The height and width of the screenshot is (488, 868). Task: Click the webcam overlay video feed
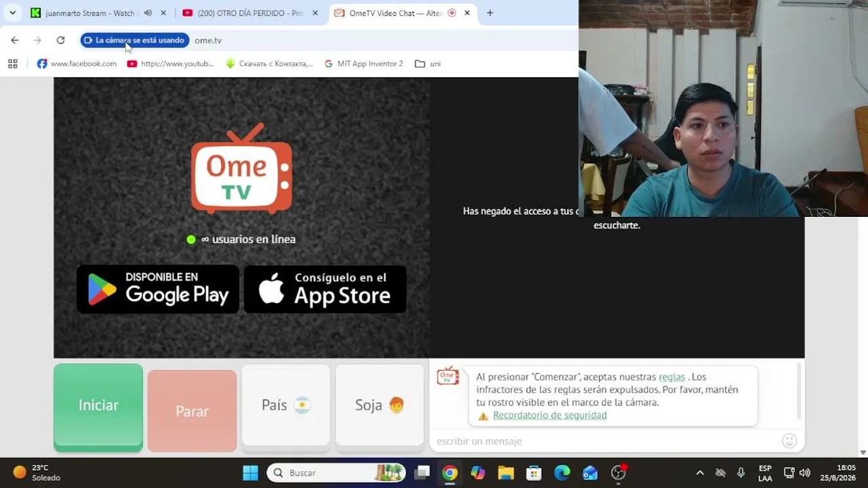pyautogui.click(x=723, y=108)
